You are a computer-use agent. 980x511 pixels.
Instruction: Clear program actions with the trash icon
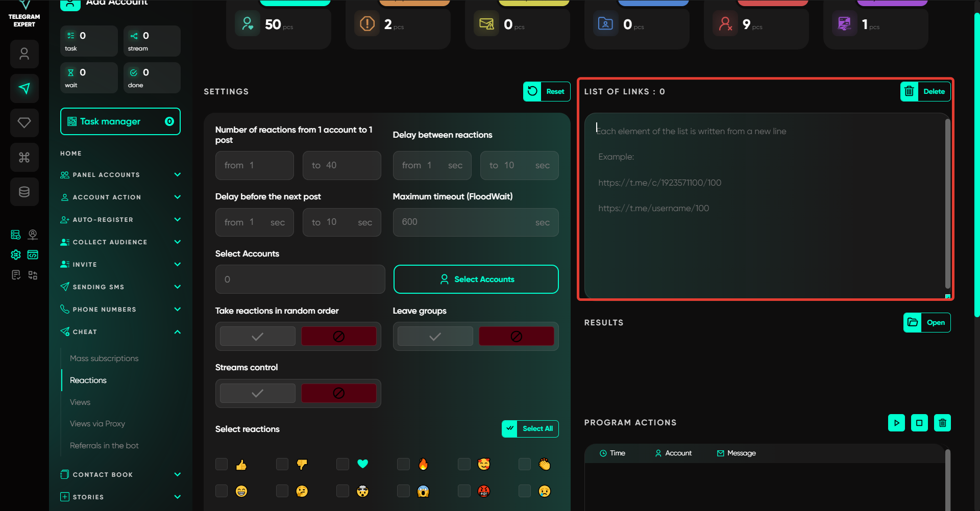942,423
